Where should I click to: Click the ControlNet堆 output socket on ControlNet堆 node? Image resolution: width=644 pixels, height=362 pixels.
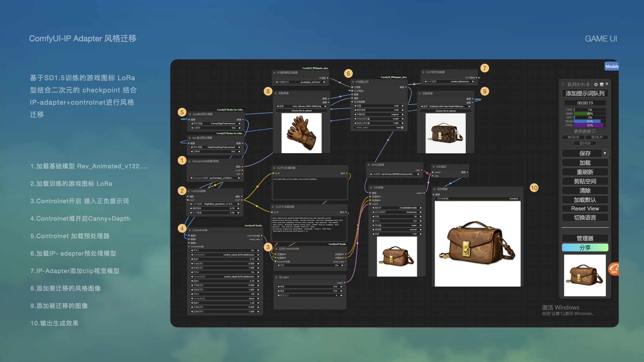click(x=262, y=236)
